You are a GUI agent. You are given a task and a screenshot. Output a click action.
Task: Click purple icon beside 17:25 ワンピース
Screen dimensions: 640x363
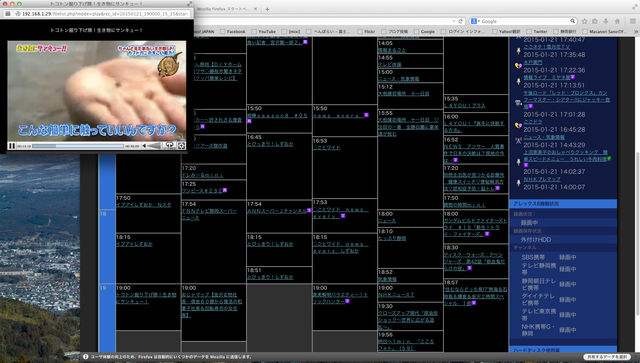224,190
